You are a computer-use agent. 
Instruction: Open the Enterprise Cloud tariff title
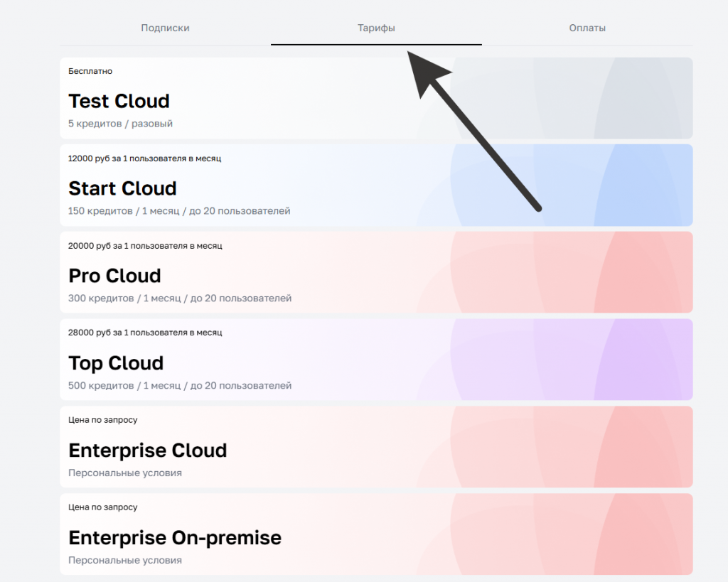click(147, 451)
